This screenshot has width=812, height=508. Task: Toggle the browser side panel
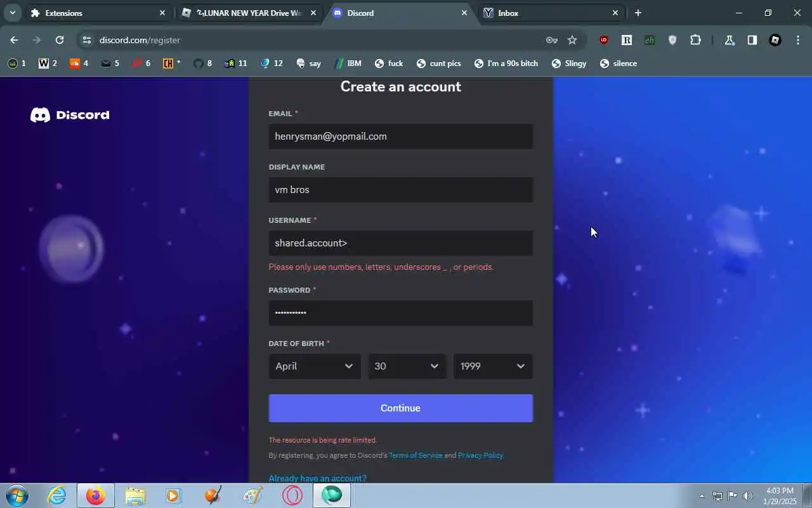click(x=752, y=40)
